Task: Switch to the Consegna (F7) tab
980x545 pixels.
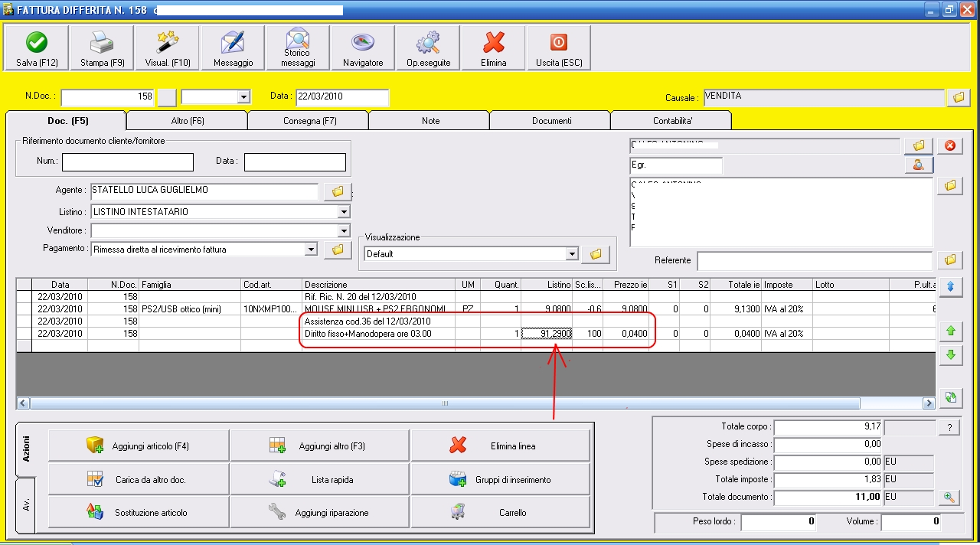Action: tap(309, 121)
